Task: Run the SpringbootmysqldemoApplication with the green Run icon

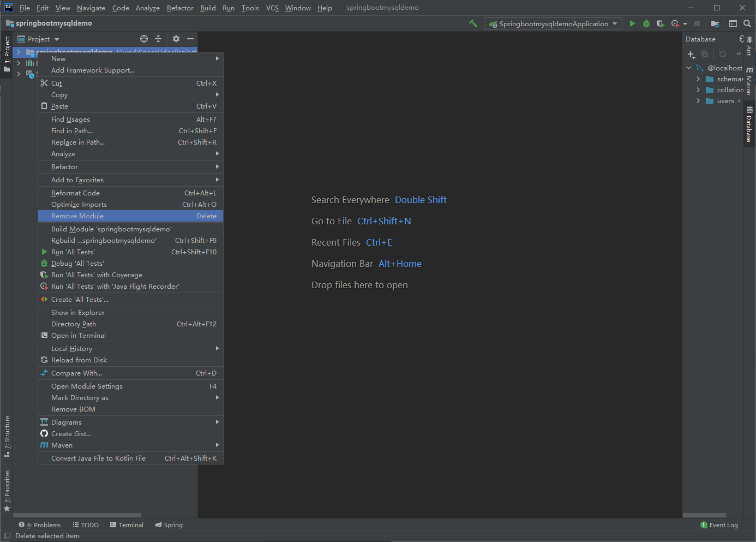Action: pos(632,23)
